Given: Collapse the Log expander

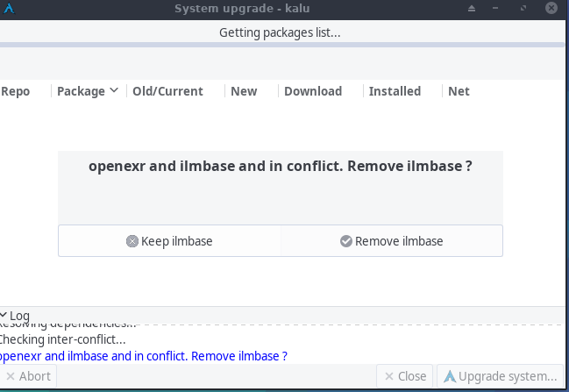Looking at the screenshot, I should (15, 316).
